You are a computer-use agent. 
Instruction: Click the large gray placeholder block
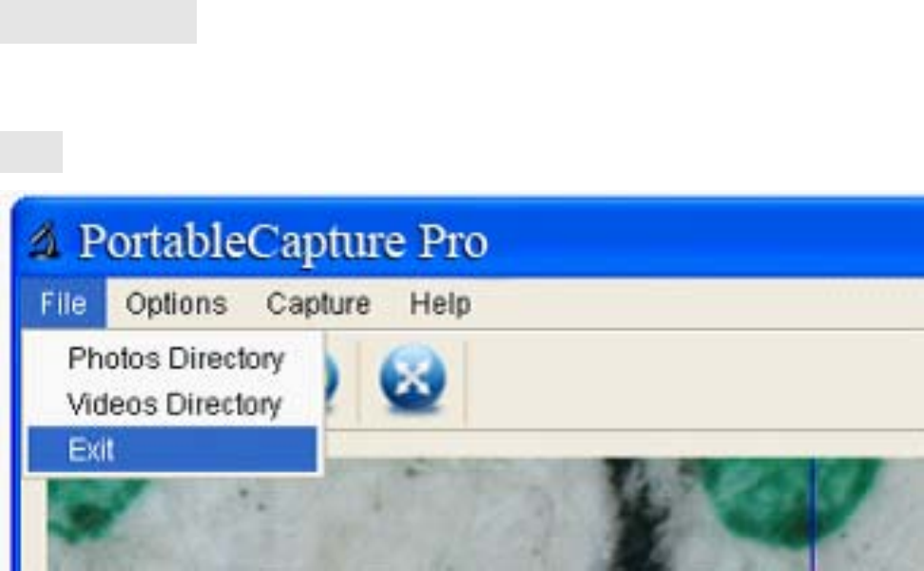(99, 21)
